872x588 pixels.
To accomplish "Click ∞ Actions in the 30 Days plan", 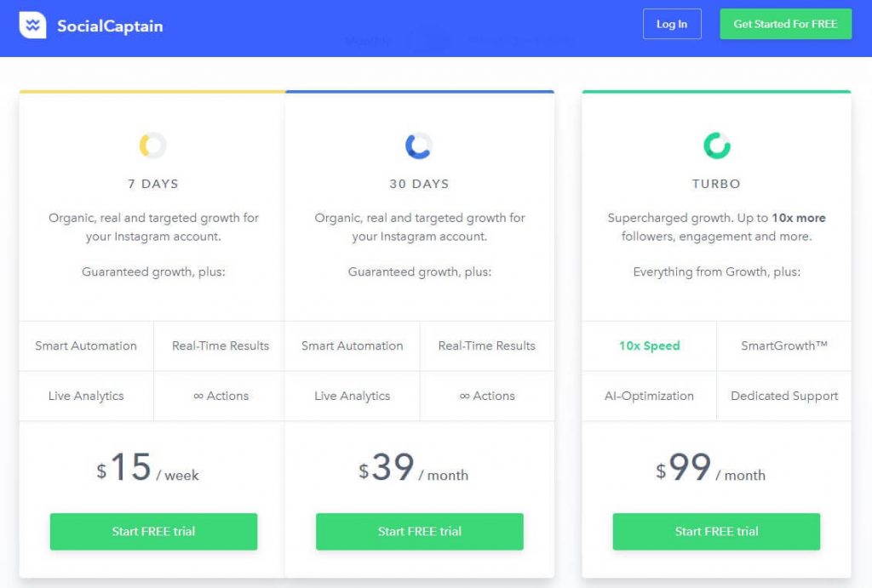I will click(x=486, y=396).
